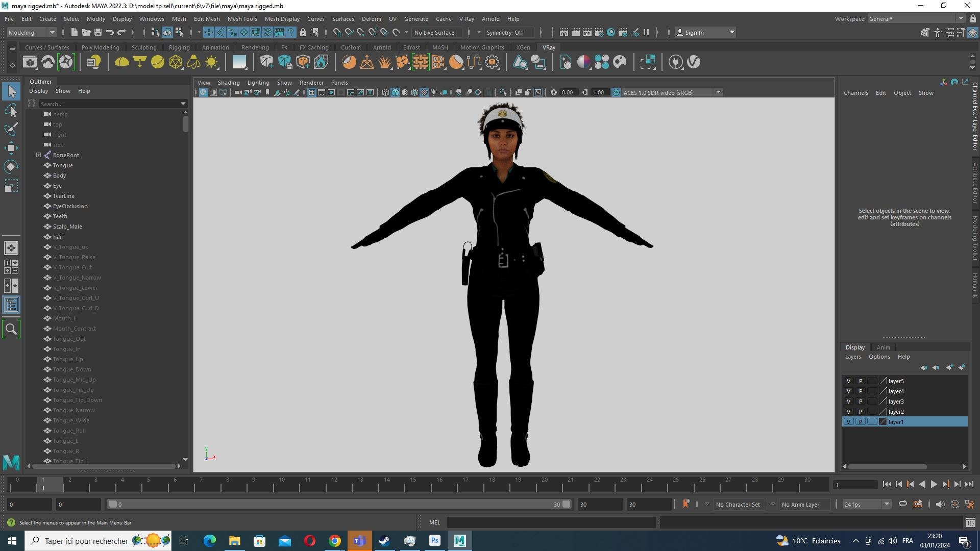Open the Workspace General dropdown
Viewport: 980px width, 551px height.
pyautogui.click(x=916, y=19)
